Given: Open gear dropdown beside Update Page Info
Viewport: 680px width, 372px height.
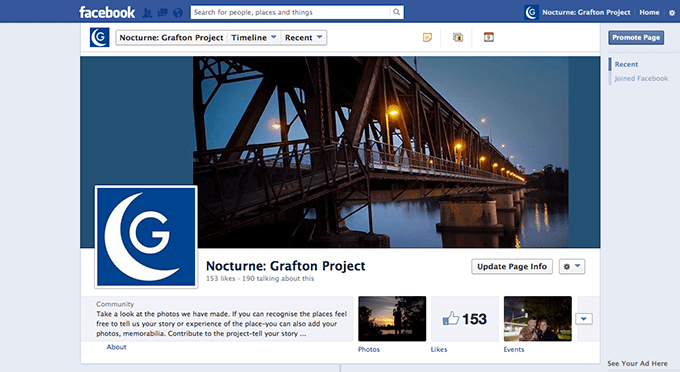Looking at the screenshot, I should pyautogui.click(x=572, y=266).
